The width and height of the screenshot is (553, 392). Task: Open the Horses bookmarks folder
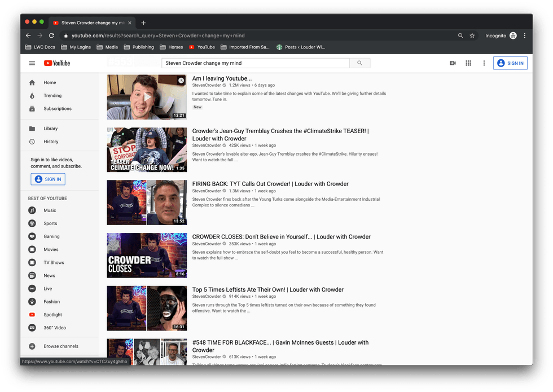[172, 47]
